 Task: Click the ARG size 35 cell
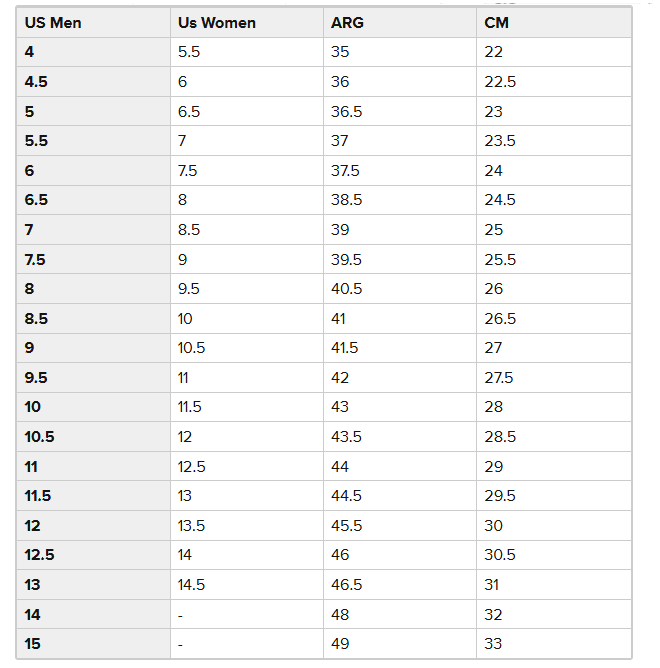pyautogui.click(x=340, y=52)
